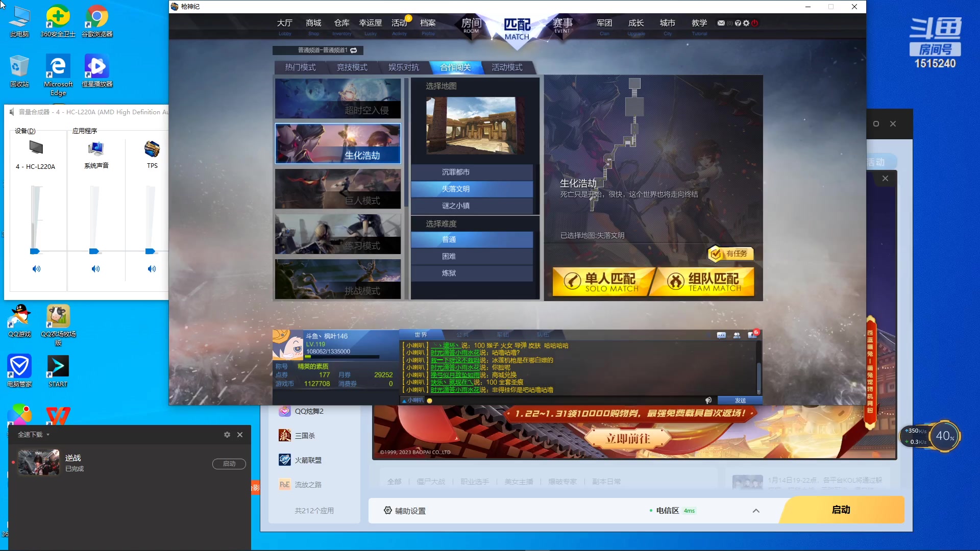Open the mail envelope icon in game header
The height and width of the screenshot is (551, 980).
(721, 23)
